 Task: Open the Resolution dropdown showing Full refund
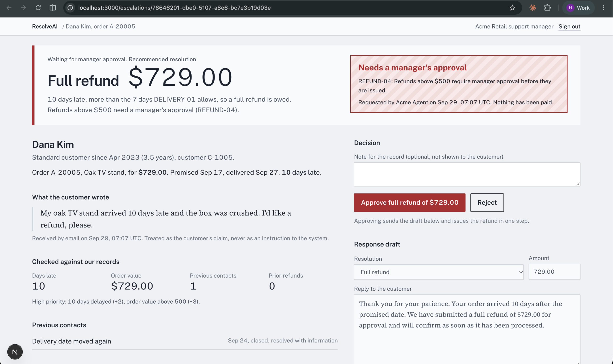pyautogui.click(x=438, y=272)
